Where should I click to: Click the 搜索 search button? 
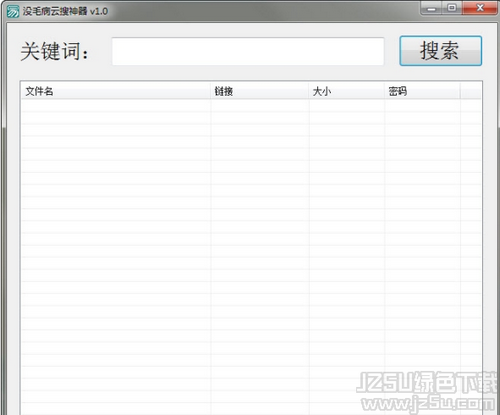(x=441, y=51)
